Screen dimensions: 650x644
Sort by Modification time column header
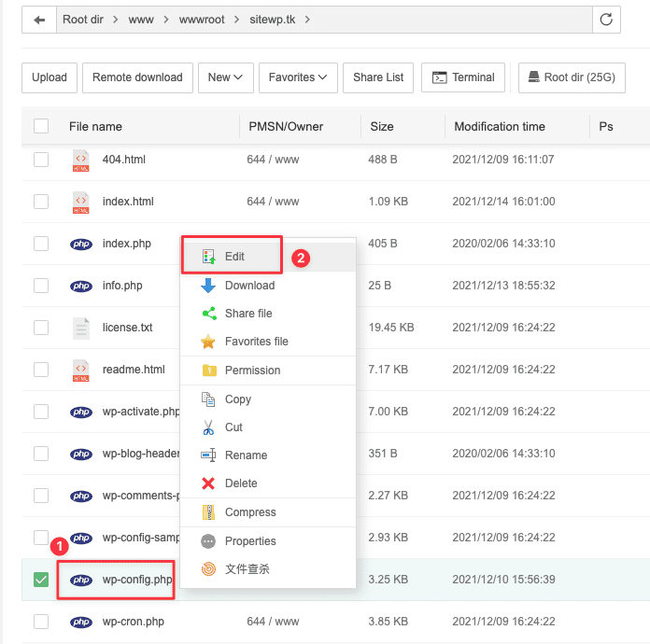coord(500,126)
